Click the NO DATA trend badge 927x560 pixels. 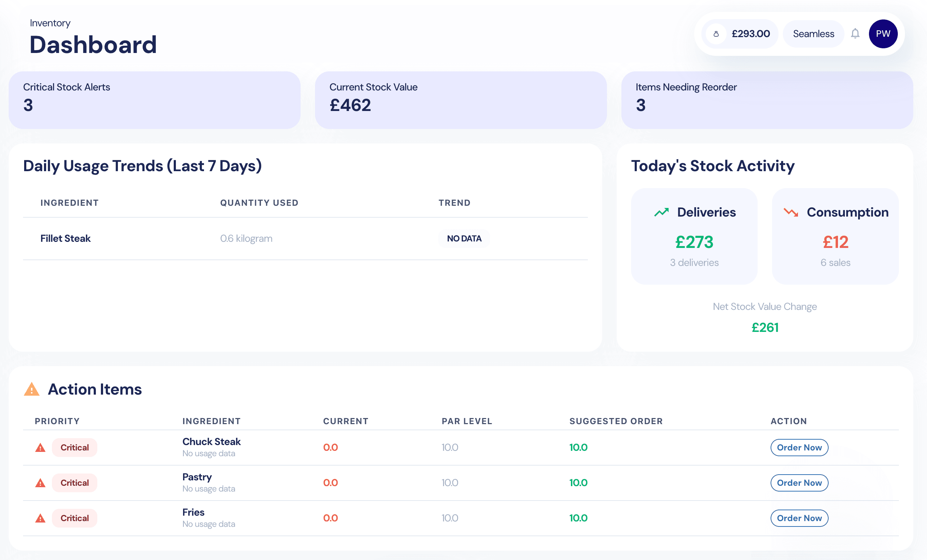click(x=463, y=239)
